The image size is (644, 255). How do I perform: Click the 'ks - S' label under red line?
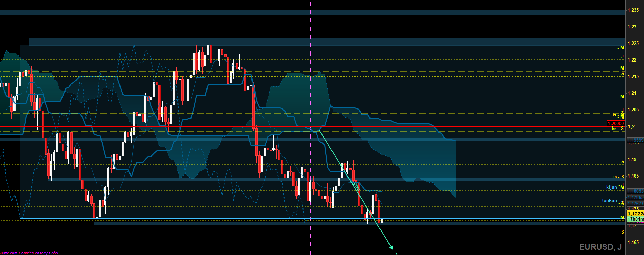tap(618, 129)
